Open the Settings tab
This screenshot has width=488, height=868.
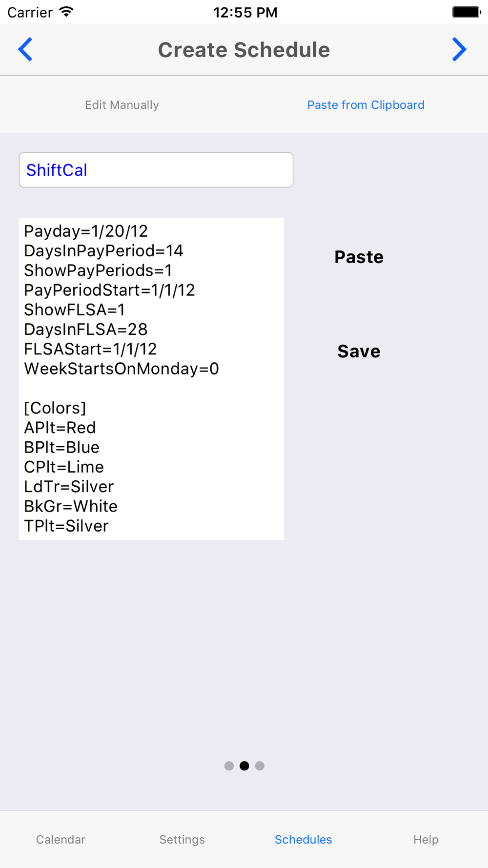pyautogui.click(x=182, y=839)
